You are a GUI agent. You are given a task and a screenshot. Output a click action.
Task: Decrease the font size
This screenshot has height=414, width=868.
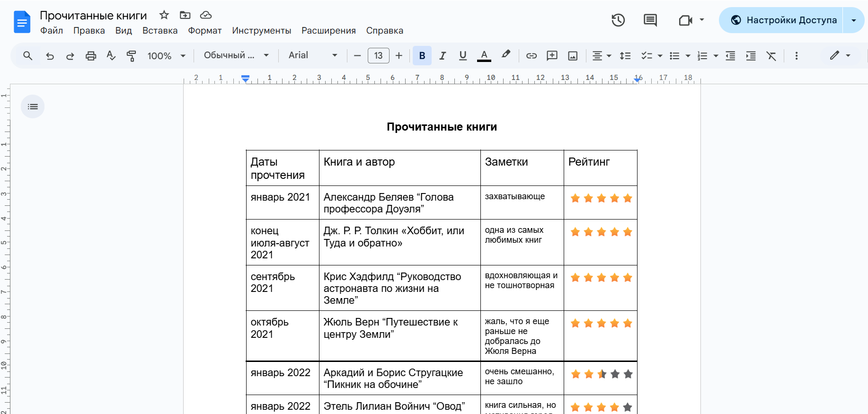point(357,56)
